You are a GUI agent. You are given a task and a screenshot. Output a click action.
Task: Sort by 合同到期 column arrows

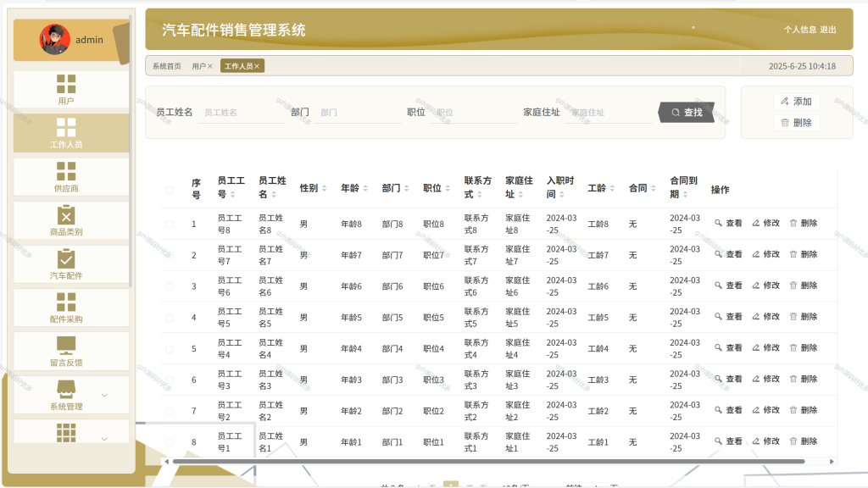685,194
